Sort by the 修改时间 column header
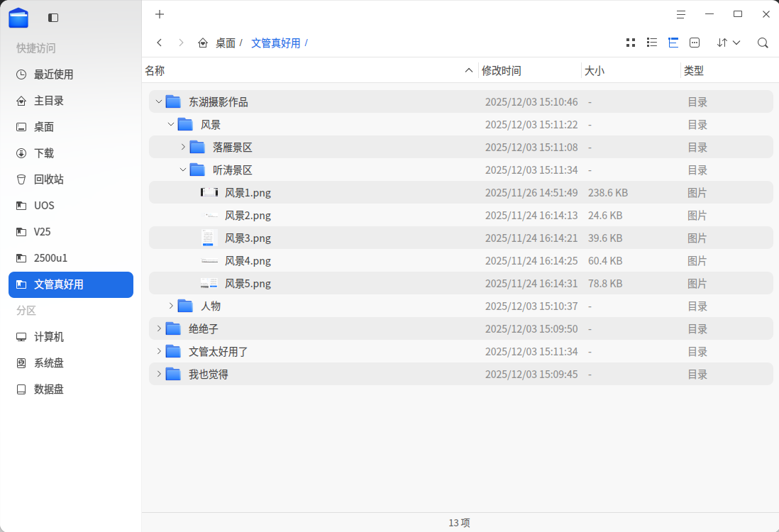Image resolution: width=779 pixels, height=532 pixels. (501, 70)
